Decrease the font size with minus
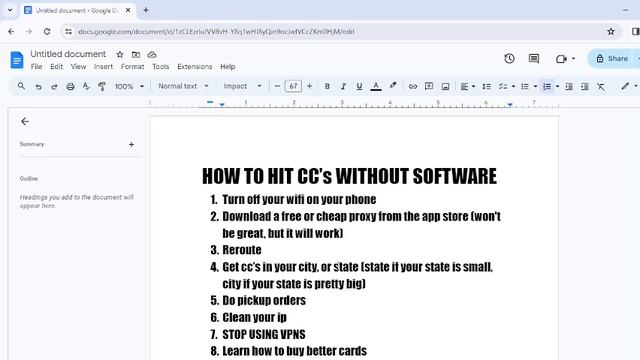Screen dimensions: 640x360 coord(277,86)
